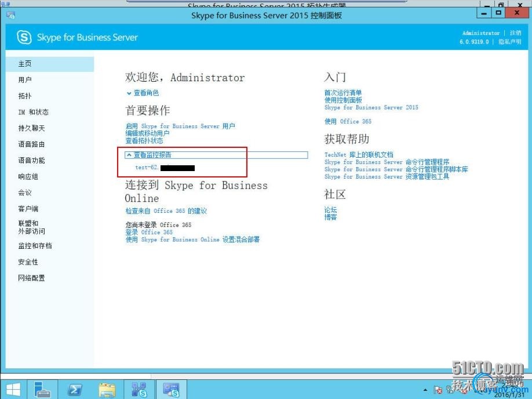
Task: Expand 查看角色 roles section
Action: 143,93
